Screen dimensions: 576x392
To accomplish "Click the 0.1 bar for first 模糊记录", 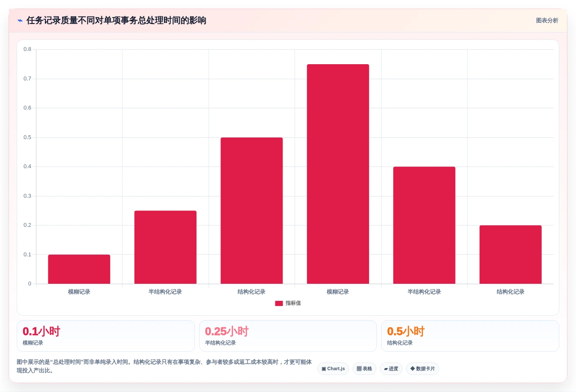I will click(x=79, y=269).
